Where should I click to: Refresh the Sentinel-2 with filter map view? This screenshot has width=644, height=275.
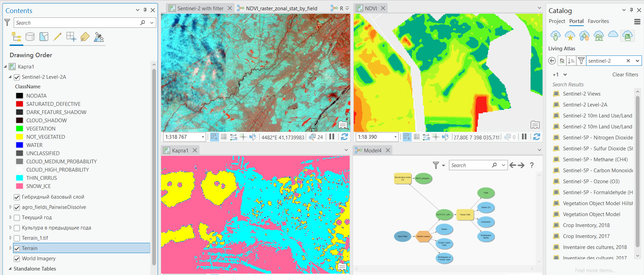[x=344, y=137]
